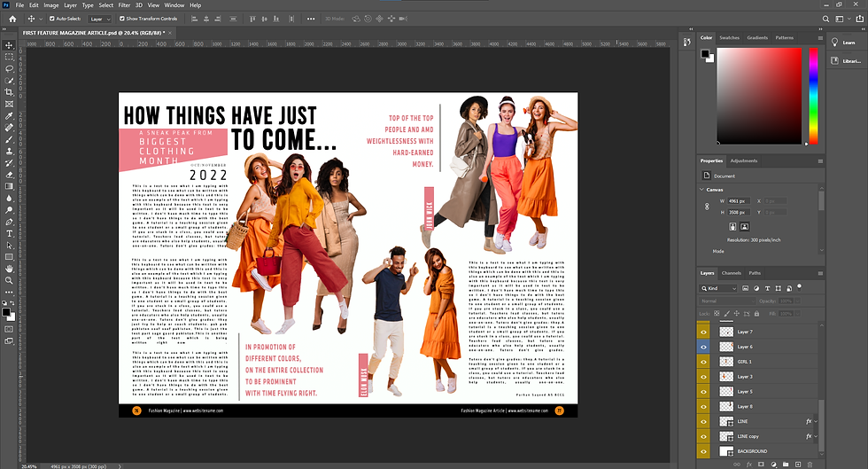
Task: Select the Frame tool
Action: click(x=9, y=104)
